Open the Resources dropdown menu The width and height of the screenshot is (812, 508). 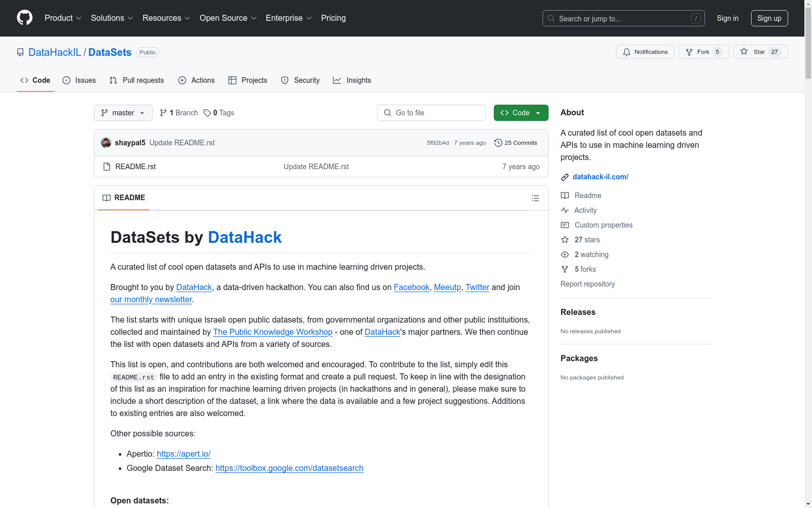166,18
